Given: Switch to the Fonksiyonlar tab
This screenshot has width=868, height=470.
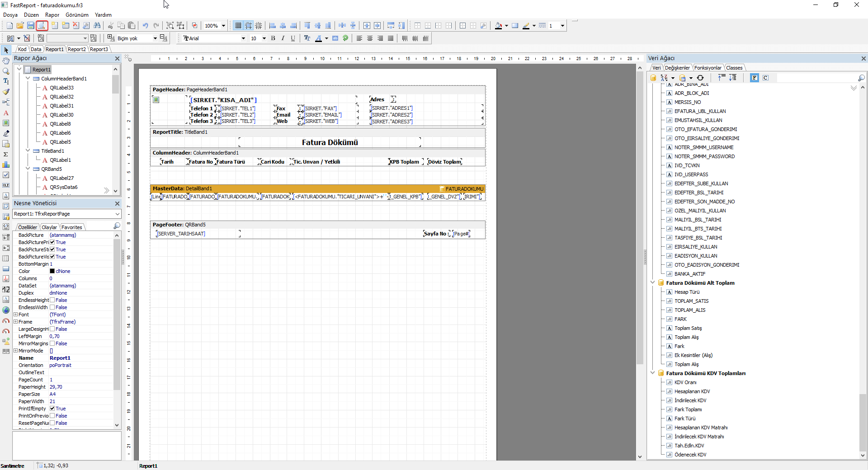Looking at the screenshot, I should click(x=708, y=68).
